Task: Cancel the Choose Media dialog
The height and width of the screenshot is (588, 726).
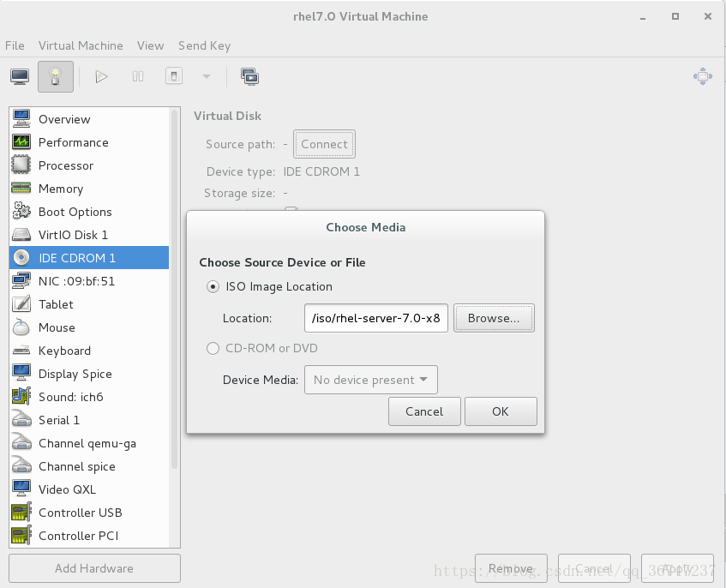Action: (x=424, y=411)
